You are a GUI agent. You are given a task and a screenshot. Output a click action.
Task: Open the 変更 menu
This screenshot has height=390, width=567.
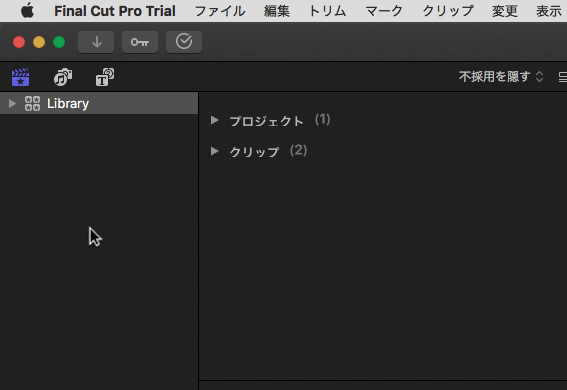[x=505, y=11]
